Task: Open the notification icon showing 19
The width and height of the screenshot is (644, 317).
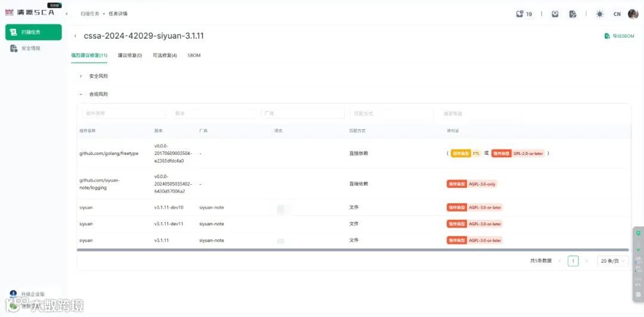Action: click(x=524, y=14)
